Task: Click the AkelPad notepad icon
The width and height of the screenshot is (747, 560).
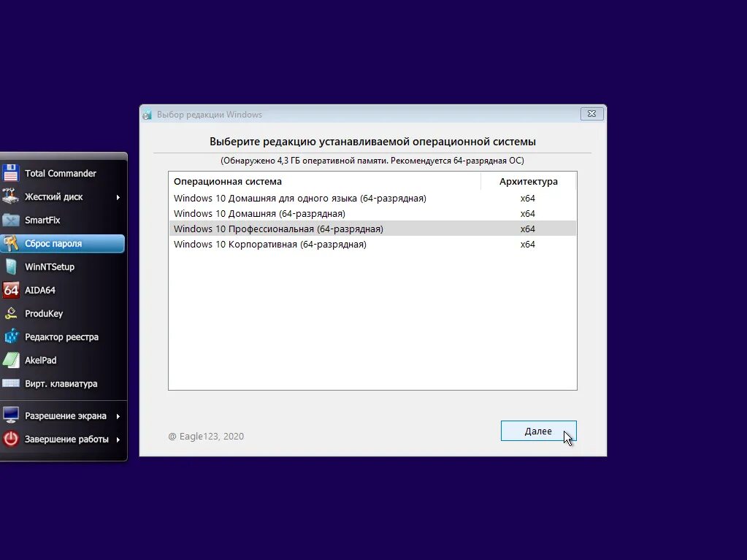Action: point(11,360)
